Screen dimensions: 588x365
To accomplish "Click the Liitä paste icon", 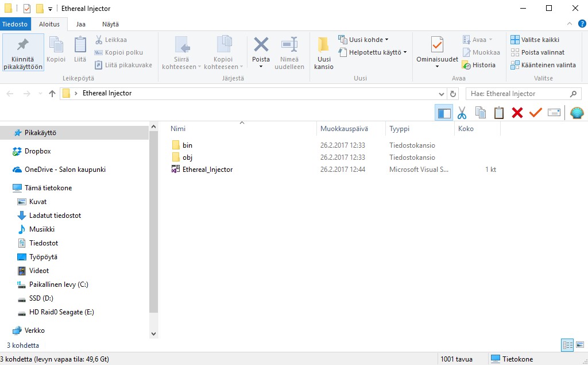I will [80, 49].
